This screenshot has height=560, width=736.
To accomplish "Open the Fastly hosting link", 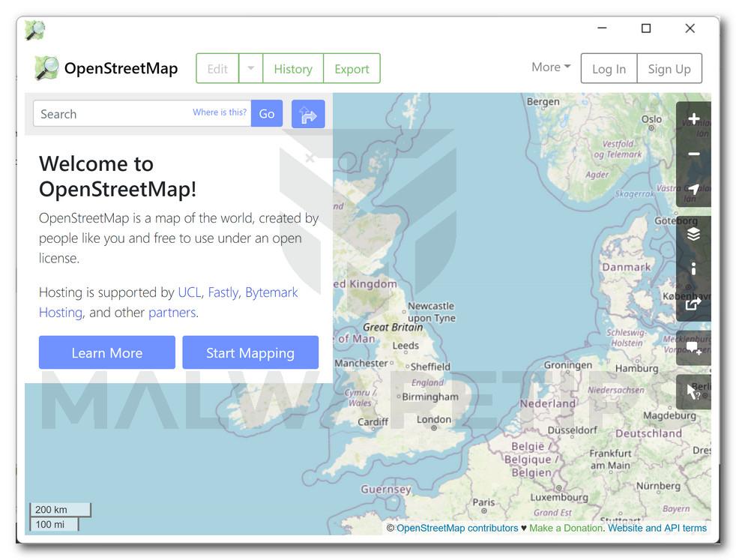I will click(223, 292).
